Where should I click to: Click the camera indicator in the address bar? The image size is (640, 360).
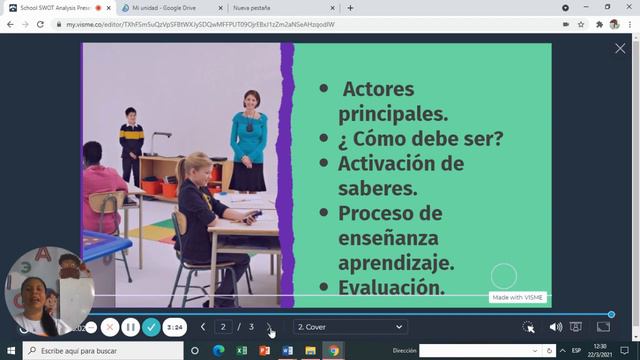[x=566, y=24]
